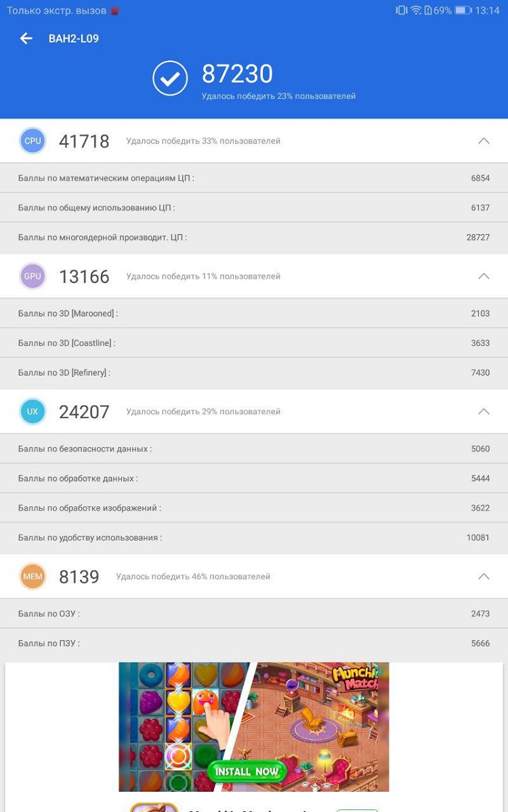This screenshot has height=812, width=508.
Task: Tap the back arrow next to BAH2-L09
Action: pos(26,39)
